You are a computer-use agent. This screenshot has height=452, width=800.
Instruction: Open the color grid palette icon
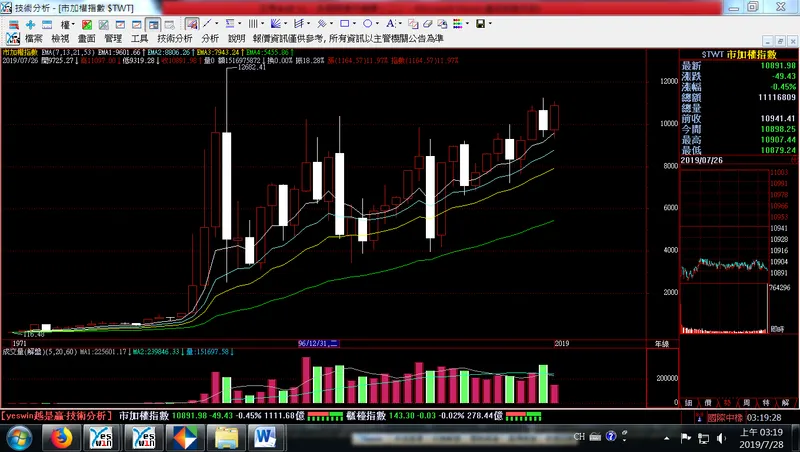pyautogui.click(x=458, y=23)
